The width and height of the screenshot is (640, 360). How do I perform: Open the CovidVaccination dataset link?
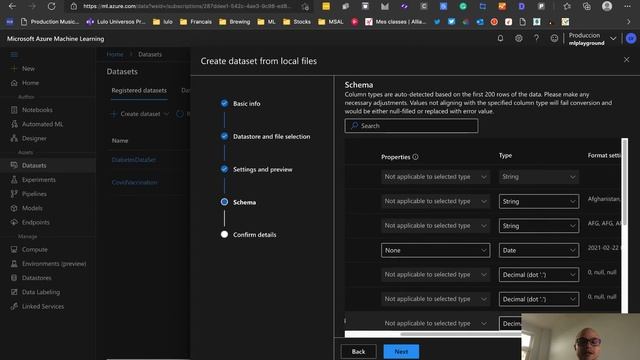[x=134, y=182]
